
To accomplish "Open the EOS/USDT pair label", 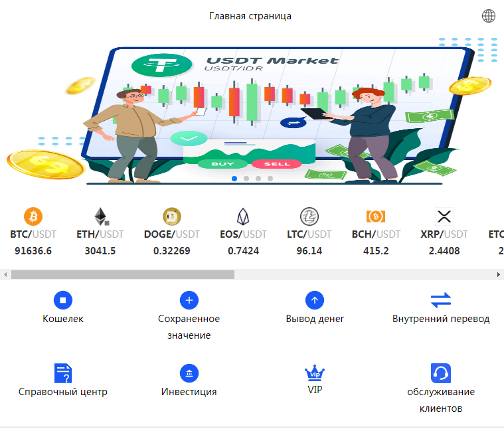I will (x=243, y=234).
